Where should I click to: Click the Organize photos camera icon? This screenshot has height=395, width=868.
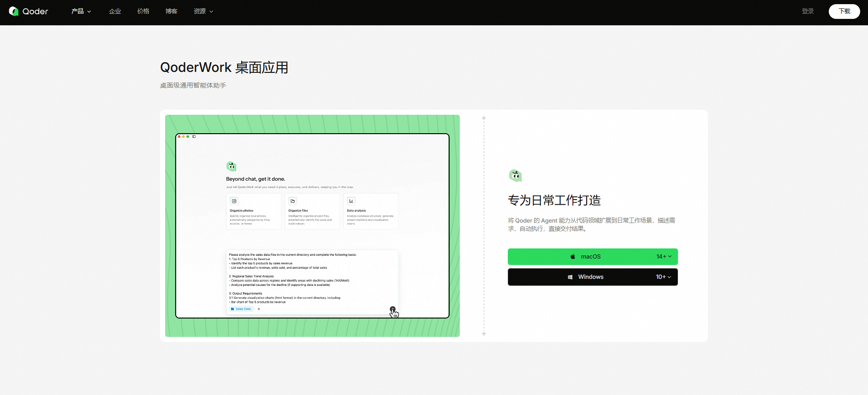pos(234,201)
